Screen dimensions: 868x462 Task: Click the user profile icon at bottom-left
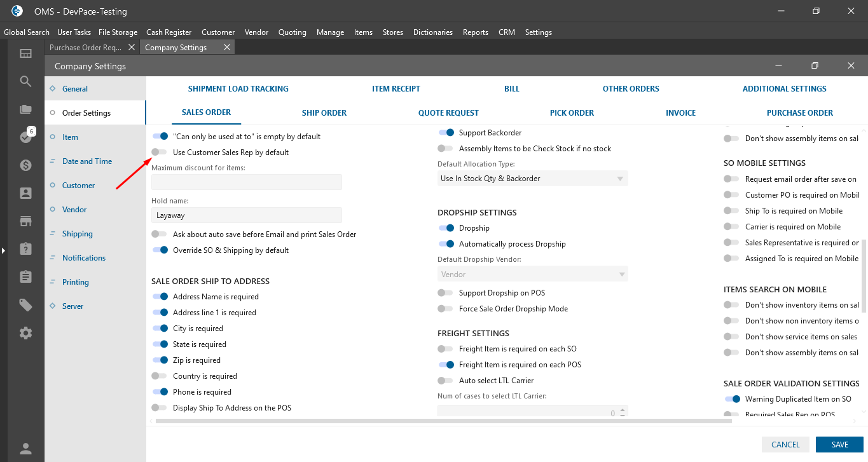[x=25, y=449]
